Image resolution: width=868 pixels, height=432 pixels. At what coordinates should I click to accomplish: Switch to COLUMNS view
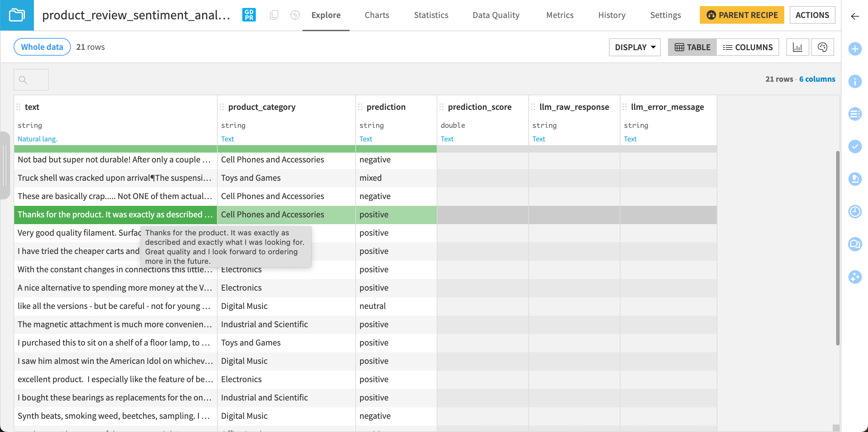click(748, 47)
